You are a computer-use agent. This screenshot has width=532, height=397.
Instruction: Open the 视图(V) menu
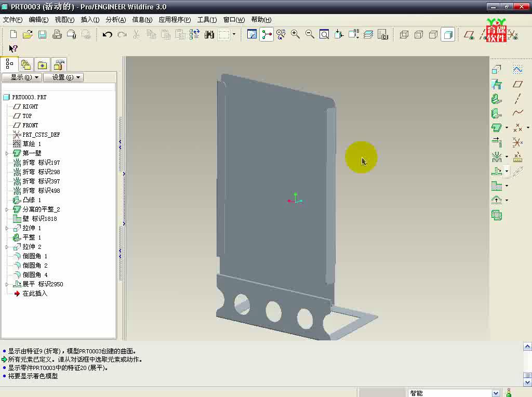(x=64, y=20)
